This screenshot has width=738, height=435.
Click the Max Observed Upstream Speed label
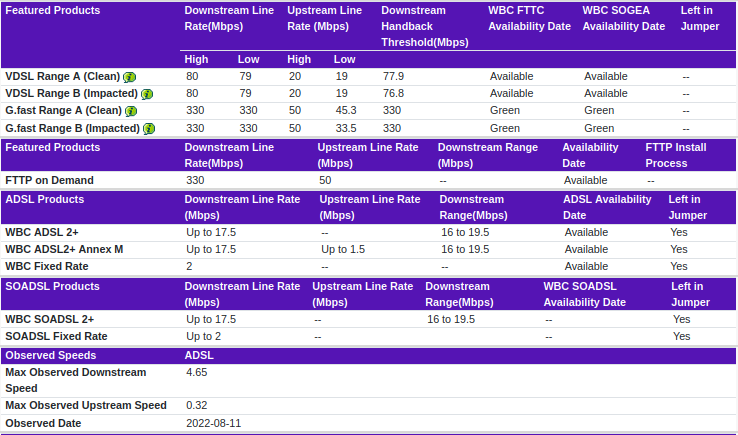pos(86,405)
